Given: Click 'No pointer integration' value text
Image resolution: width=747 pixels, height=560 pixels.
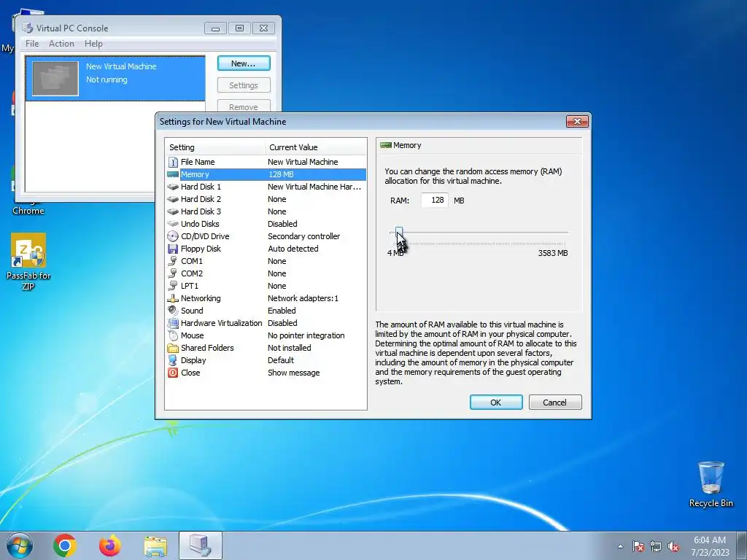Looking at the screenshot, I should [306, 335].
